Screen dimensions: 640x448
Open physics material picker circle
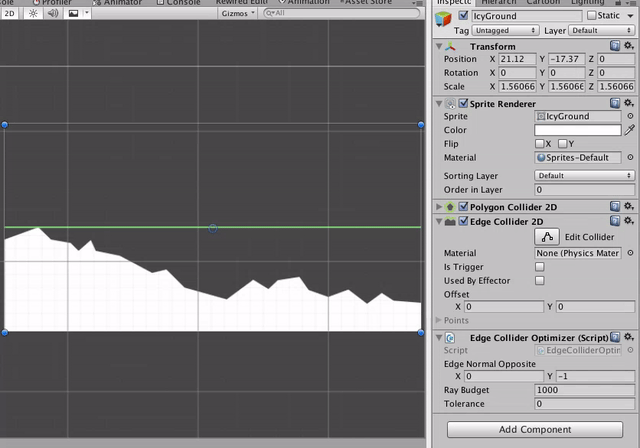click(x=630, y=253)
